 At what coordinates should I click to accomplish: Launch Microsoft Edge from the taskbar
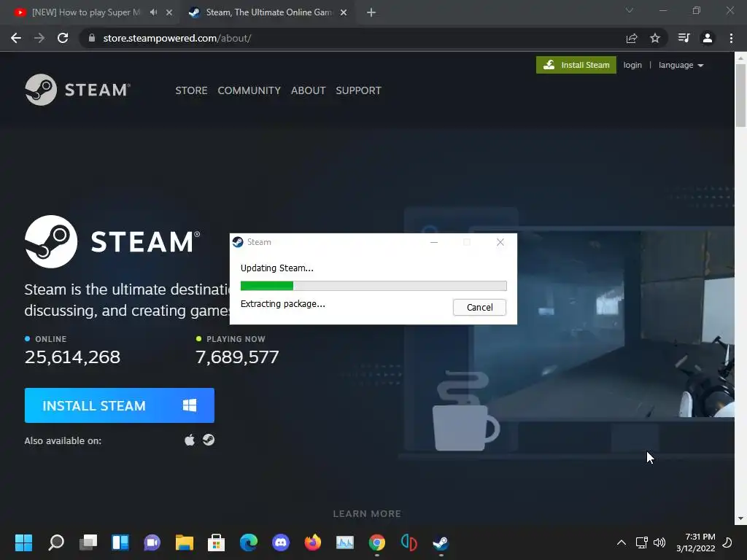point(248,542)
